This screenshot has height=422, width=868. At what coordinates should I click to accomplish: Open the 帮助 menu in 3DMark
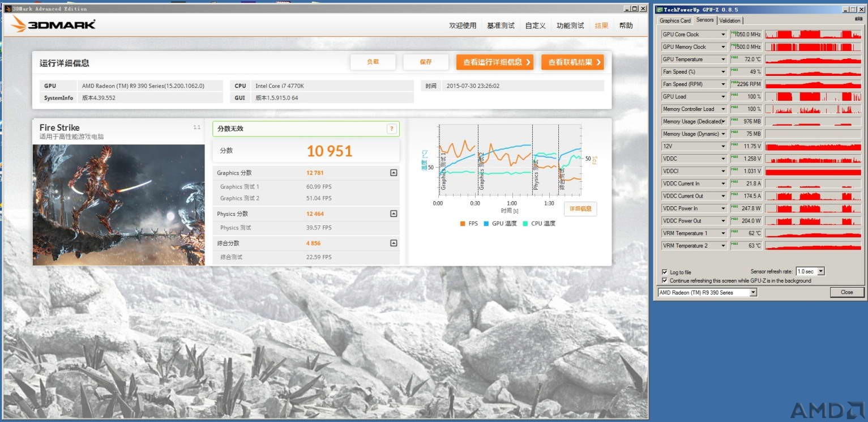tap(626, 25)
